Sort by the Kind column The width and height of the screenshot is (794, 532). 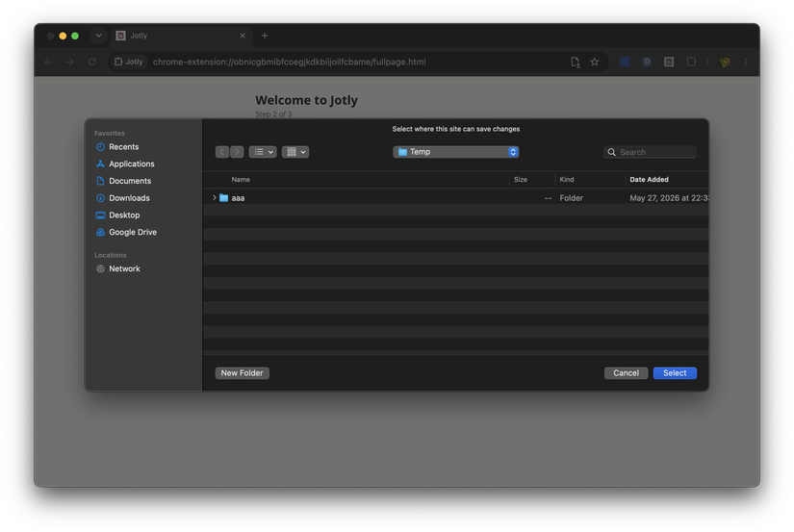click(567, 180)
